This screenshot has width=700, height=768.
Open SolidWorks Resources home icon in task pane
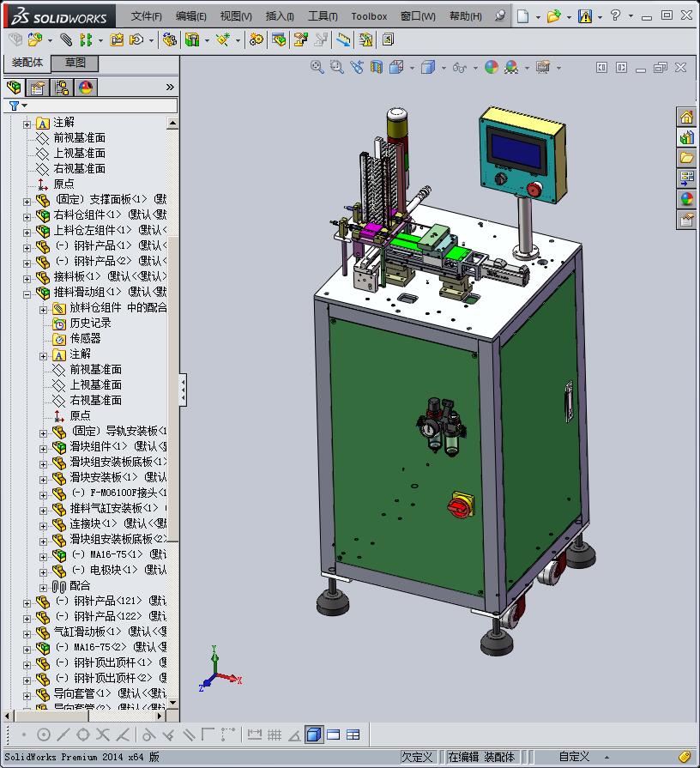(686, 117)
